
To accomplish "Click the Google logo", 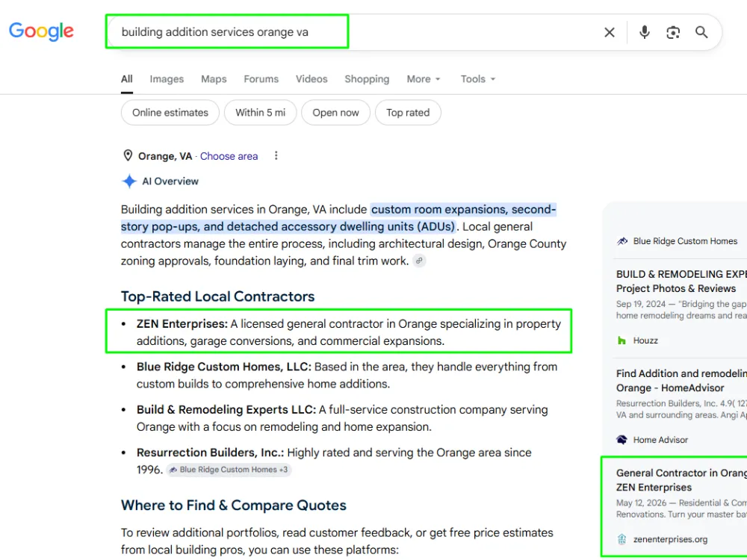I will click(41, 31).
